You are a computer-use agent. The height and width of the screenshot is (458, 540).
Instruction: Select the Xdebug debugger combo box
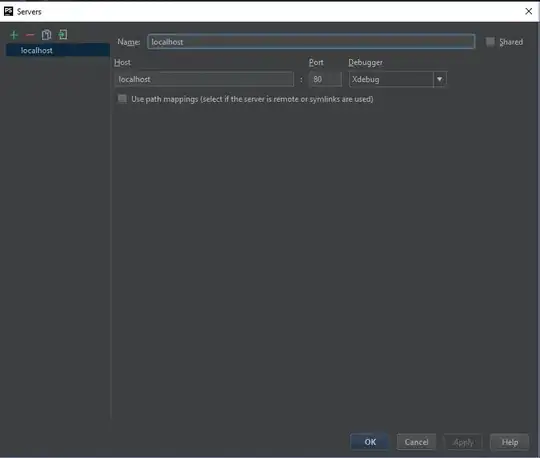(x=398, y=79)
